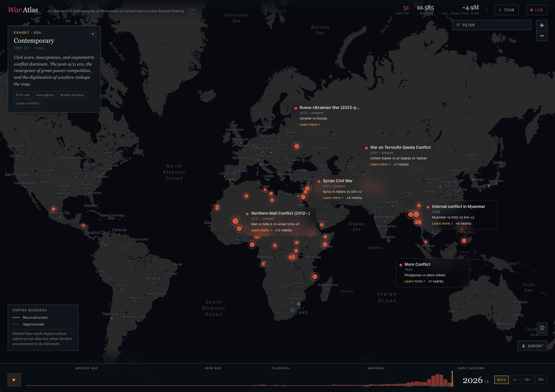This screenshot has width=555, height=392.
Task: Click the Syrian Civil War card title
Action: [x=338, y=181]
